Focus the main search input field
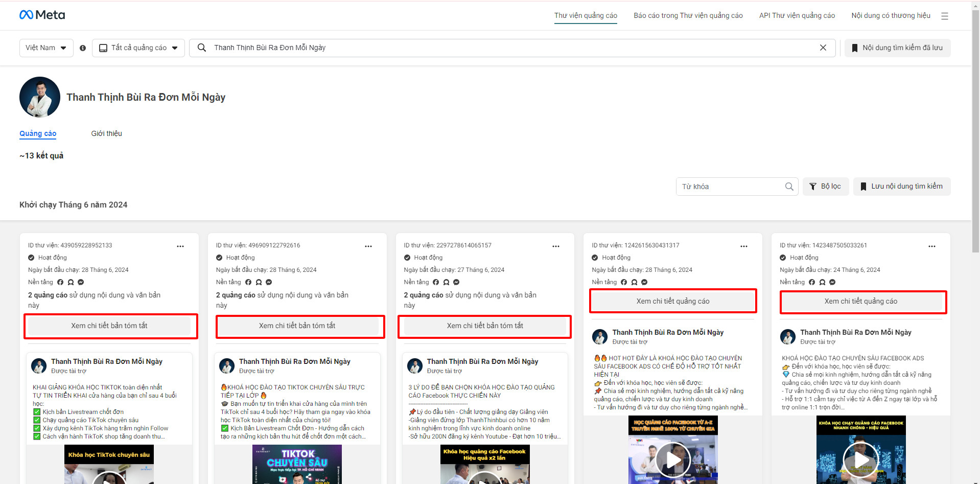Image resolution: width=980 pixels, height=484 pixels. [512, 48]
